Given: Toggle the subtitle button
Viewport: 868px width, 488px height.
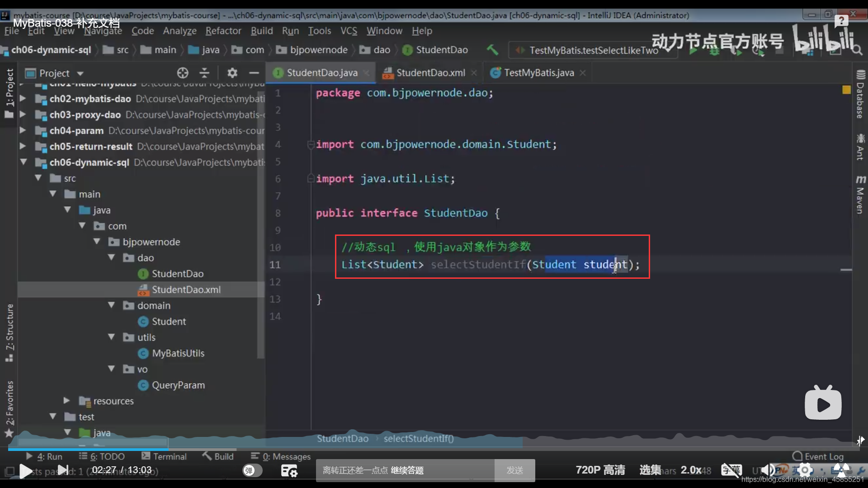Looking at the screenshot, I should pyautogui.click(x=731, y=470).
